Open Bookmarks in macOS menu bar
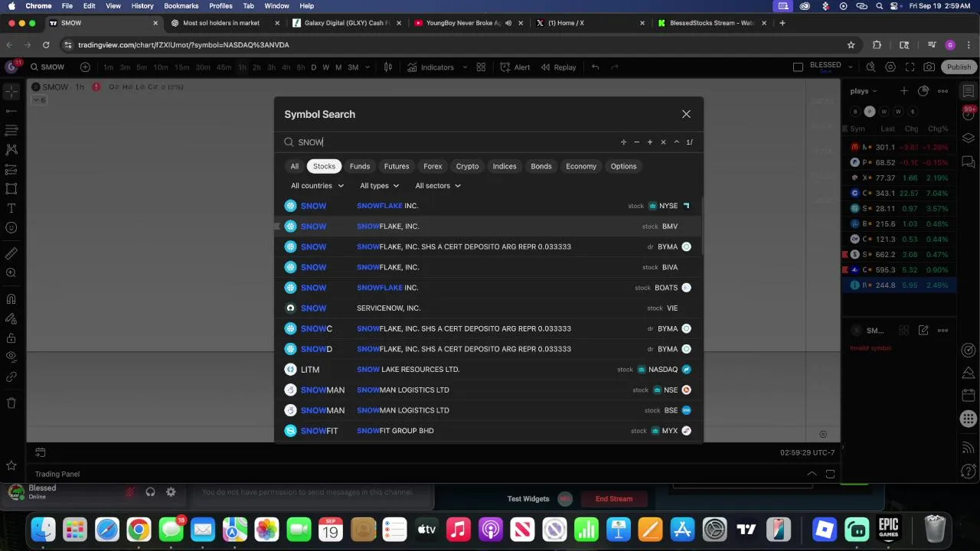Image resolution: width=980 pixels, height=551 pixels. coord(181,5)
